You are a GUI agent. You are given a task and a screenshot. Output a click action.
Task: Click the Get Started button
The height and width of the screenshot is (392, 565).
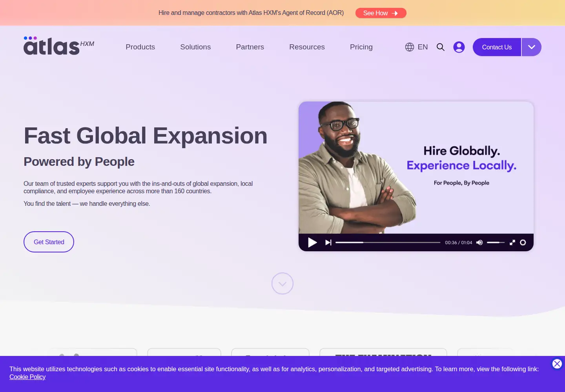tap(49, 242)
